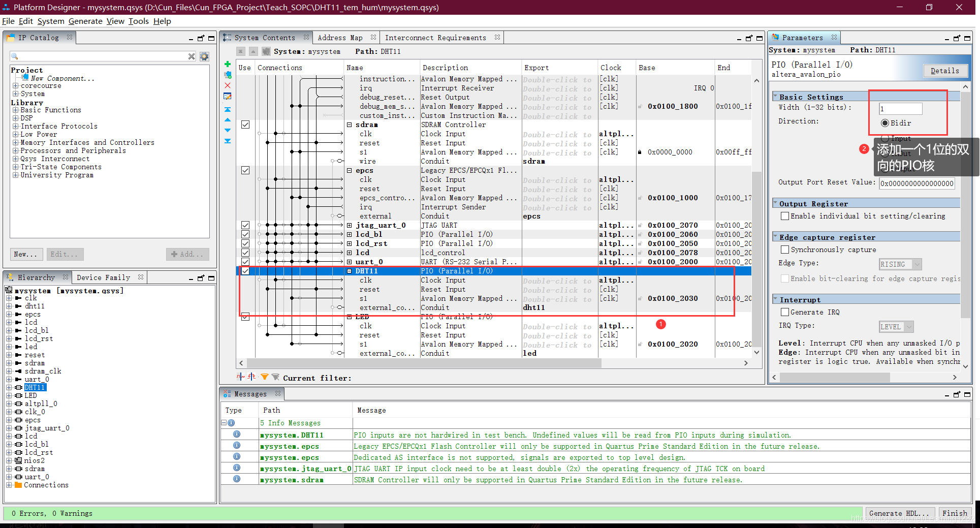Close the Address Map tab

(x=373, y=37)
